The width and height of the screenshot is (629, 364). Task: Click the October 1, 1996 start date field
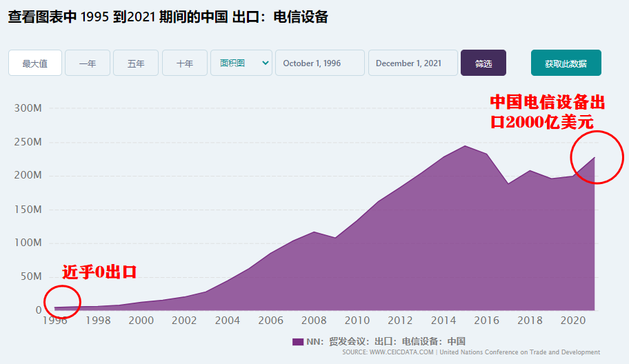[x=319, y=63]
